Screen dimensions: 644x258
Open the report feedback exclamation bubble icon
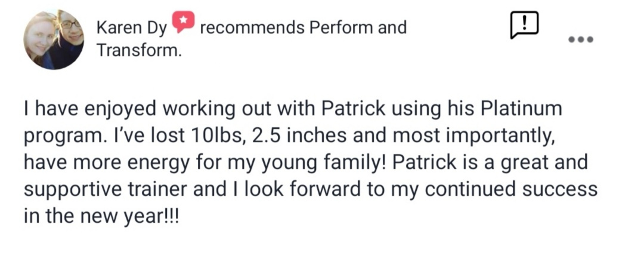[x=524, y=25]
